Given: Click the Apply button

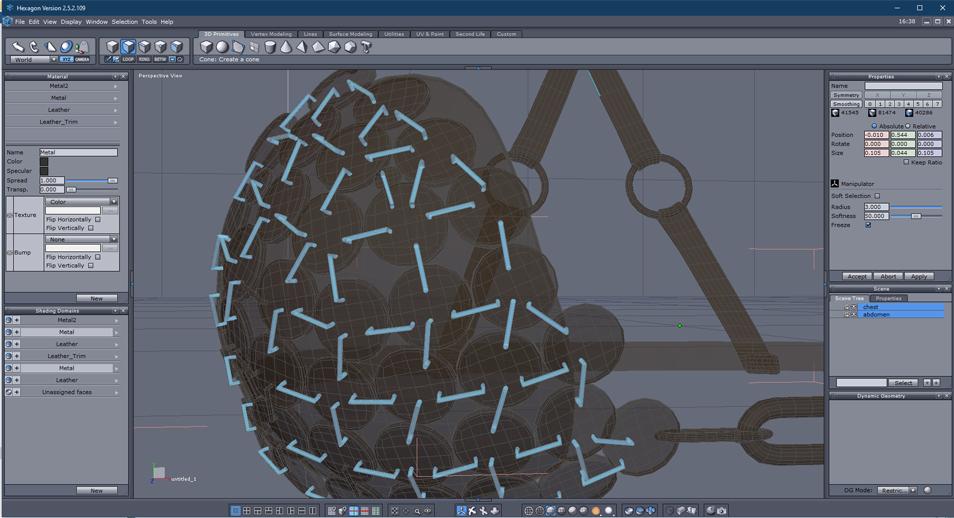Looking at the screenshot, I should 919,276.
